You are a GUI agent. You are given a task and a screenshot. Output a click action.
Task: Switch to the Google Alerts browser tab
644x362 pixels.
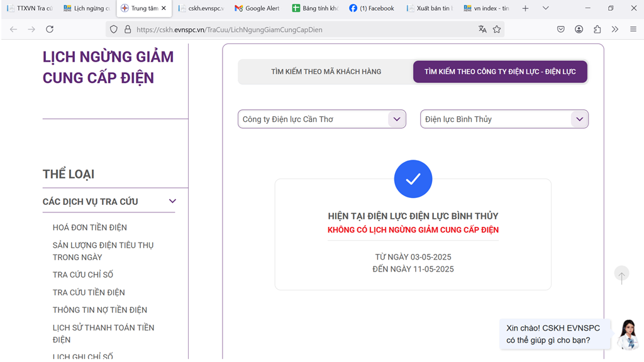point(257,8)
